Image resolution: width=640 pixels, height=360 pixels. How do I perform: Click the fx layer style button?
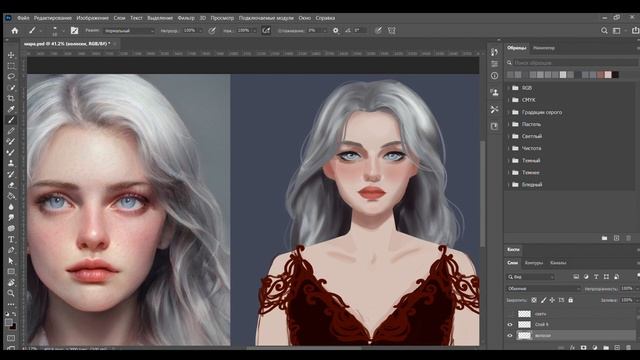click(572, 347)
